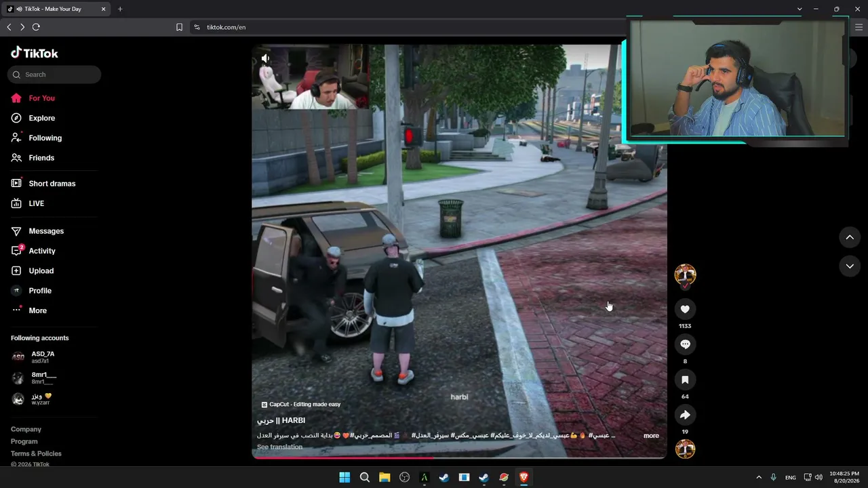Image resolution: width=868 pixels, height=488 pixels.
Task: Share the video with the arrow icon
Action: point(685,415)
